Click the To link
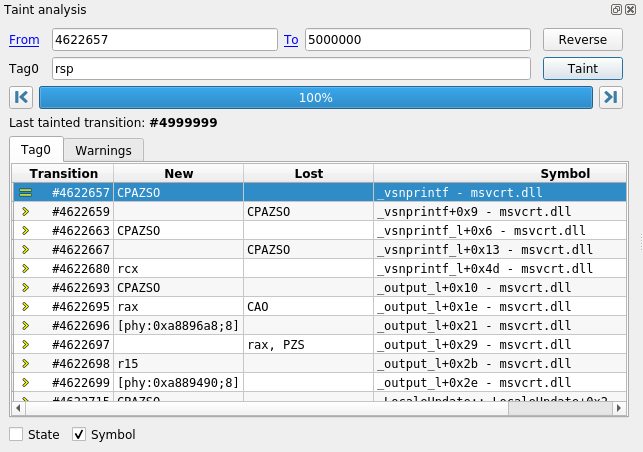Viewport: 643px width, 452px height. [x=291, y=40]
